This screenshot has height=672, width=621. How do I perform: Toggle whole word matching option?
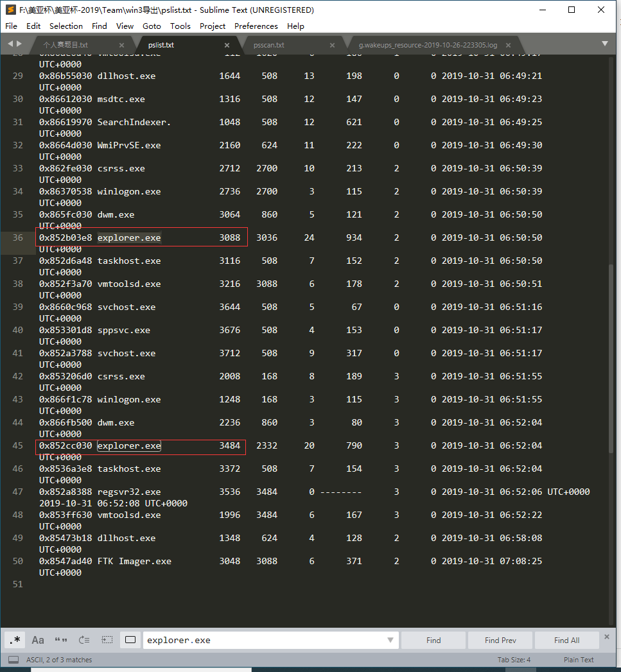point(61,640)
